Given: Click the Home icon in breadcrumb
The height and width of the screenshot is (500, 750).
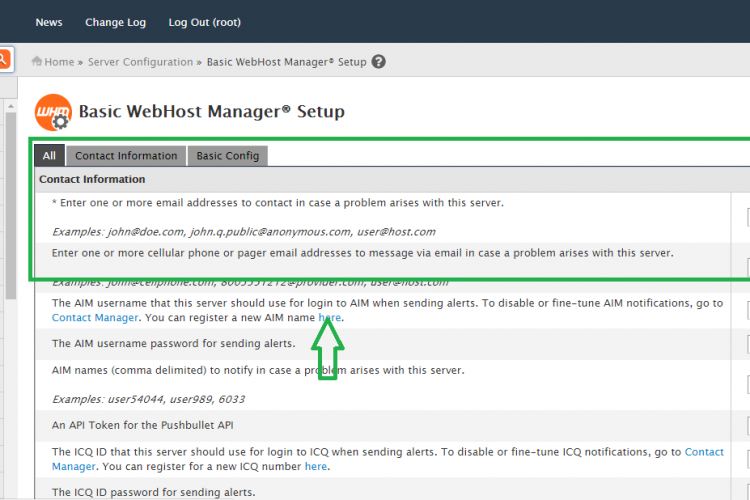Looking at the screenshot, I should click(36, 61).
